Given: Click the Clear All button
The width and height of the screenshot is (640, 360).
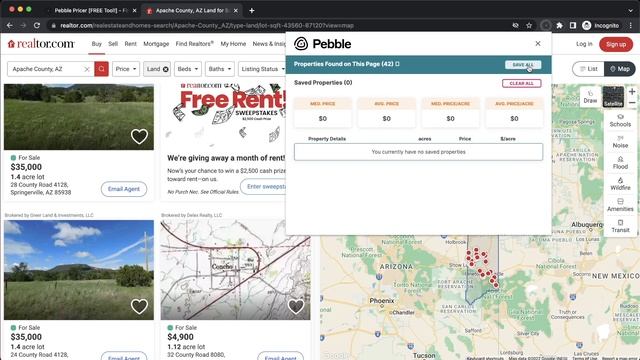Looking at the screenshot, I should point(522,83).
